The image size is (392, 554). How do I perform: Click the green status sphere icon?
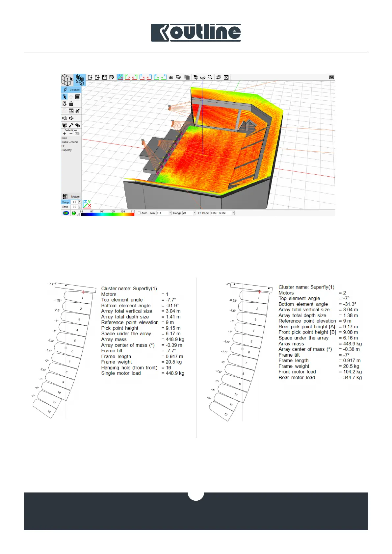tap(74, 213)
